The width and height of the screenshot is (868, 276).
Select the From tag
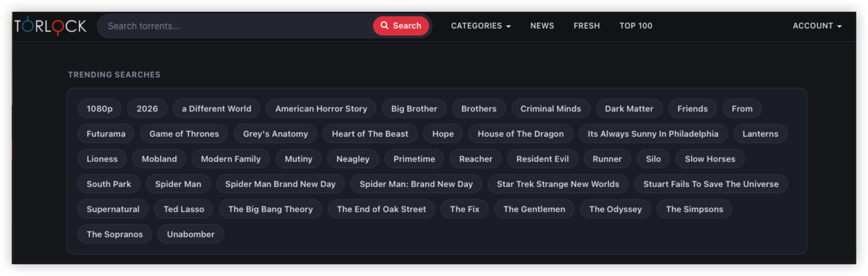click(742, 108)
